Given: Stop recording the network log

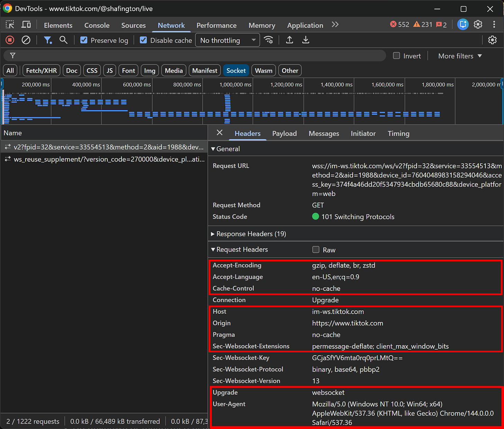Looking at the screenshot, I should point(9,40).
